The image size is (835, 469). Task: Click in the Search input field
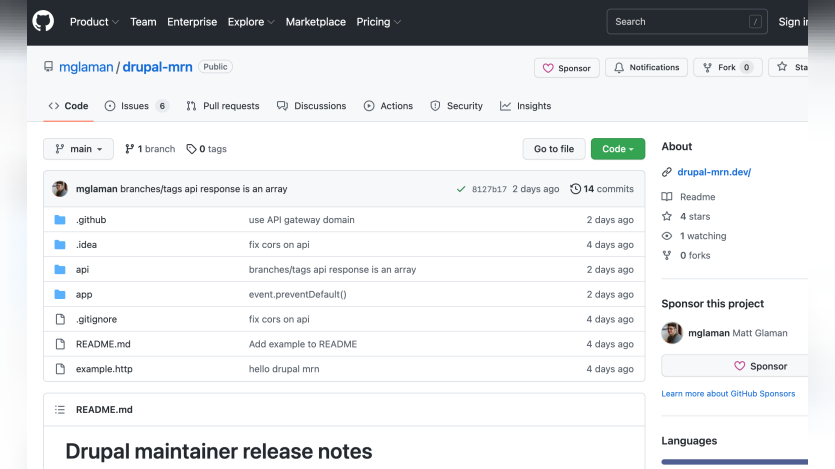687,22
